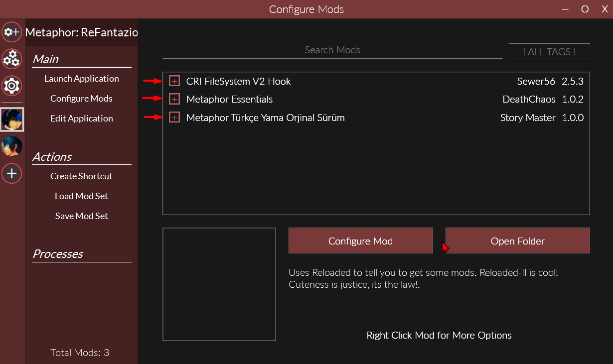Screen dimensions: 613x364
Task: Maximize the window with the O button
Action: pyautogui.click(x=585, y=9)
